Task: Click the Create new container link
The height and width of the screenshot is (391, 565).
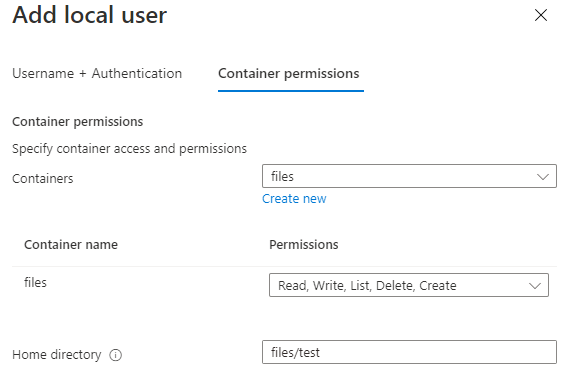Action: coord(294,199)
